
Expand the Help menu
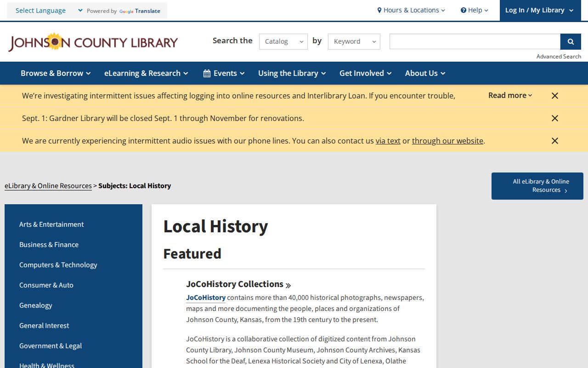(x=475, y=10)
